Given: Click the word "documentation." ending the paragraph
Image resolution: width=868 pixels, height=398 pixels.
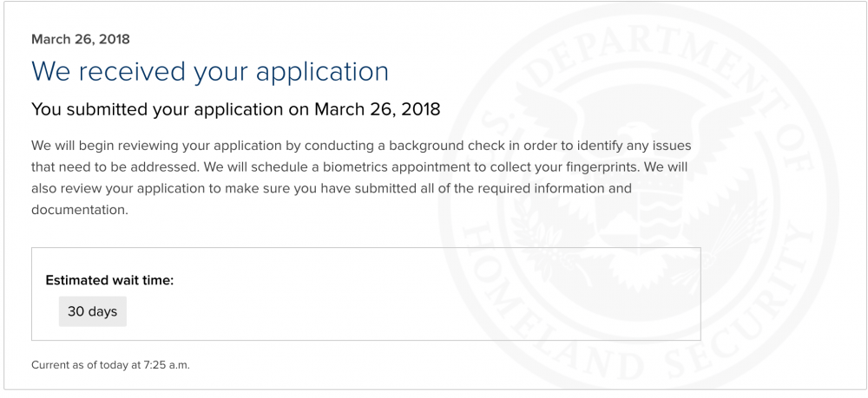Looking at the screenshot, I should click(80, 210).
